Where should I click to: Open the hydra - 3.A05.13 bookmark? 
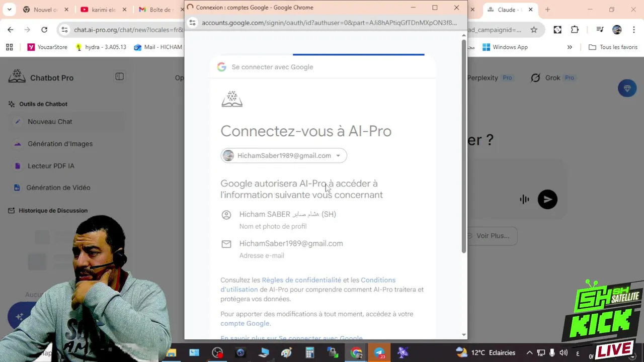coord(100,47)
